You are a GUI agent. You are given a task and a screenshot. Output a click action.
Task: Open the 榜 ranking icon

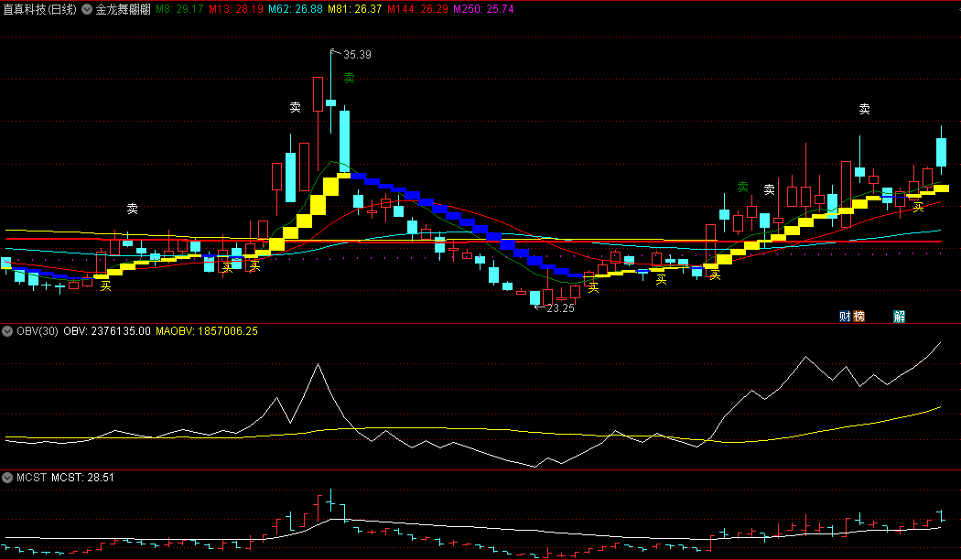(858, 317)
